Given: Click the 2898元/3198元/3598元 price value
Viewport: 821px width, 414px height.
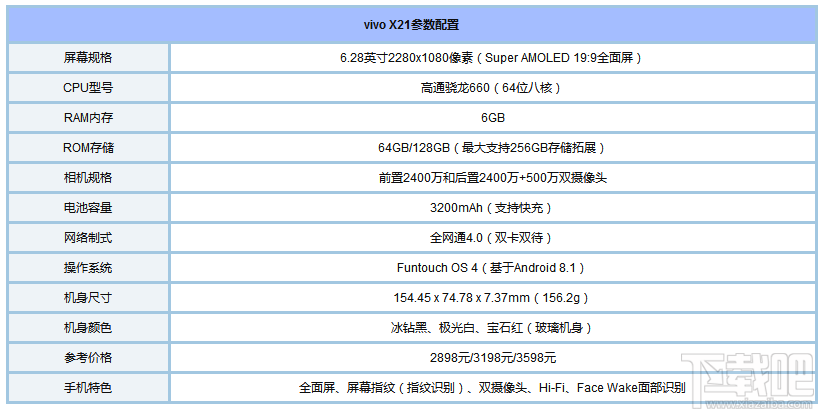Looking at the screenshot, I should point(493,357).
